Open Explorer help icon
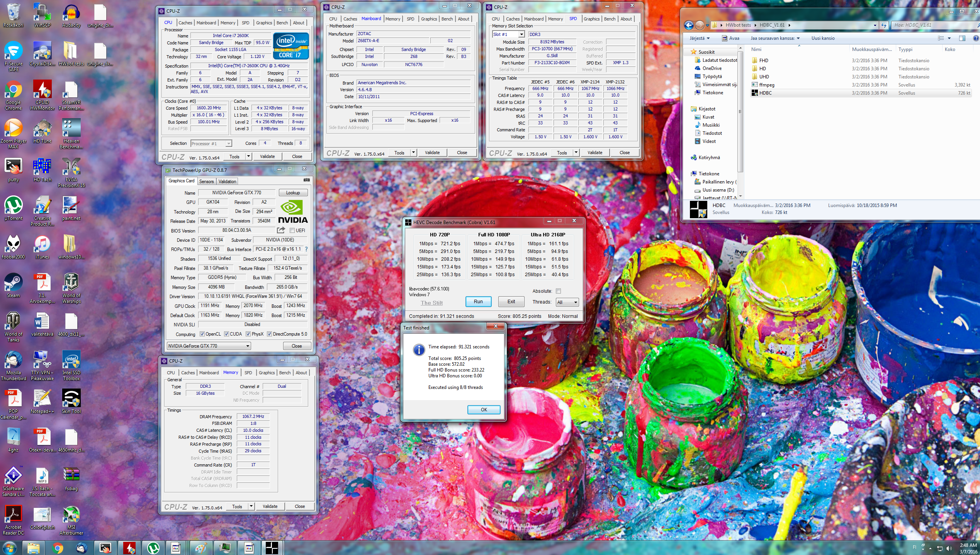This screenshot has width=980, height=555. 976,38
